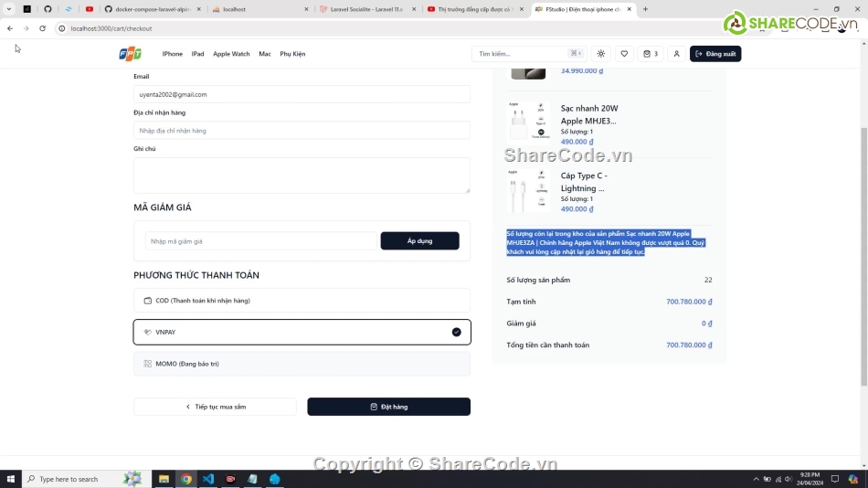The width and height of the screenshot is (868, 488).
Task: Open the IPhone menu
Action: pyautogui.click(x=172, y=54)
